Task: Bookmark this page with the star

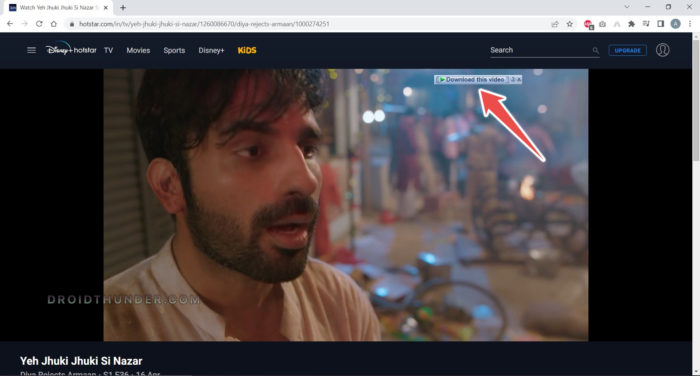Action: [570, 24]
